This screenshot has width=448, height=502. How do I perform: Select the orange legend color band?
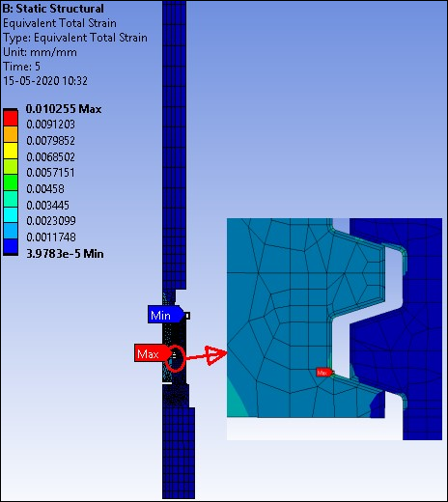point(11,134)
